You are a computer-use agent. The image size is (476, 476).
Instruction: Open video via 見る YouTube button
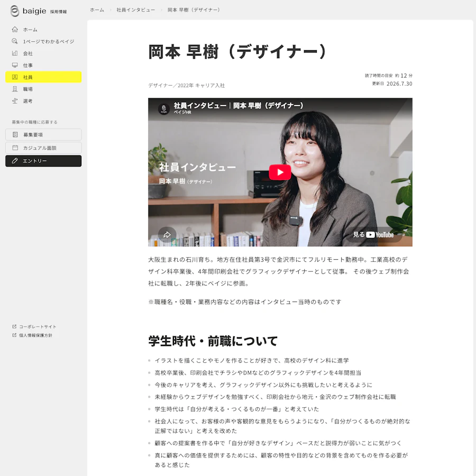pos(373,235)
